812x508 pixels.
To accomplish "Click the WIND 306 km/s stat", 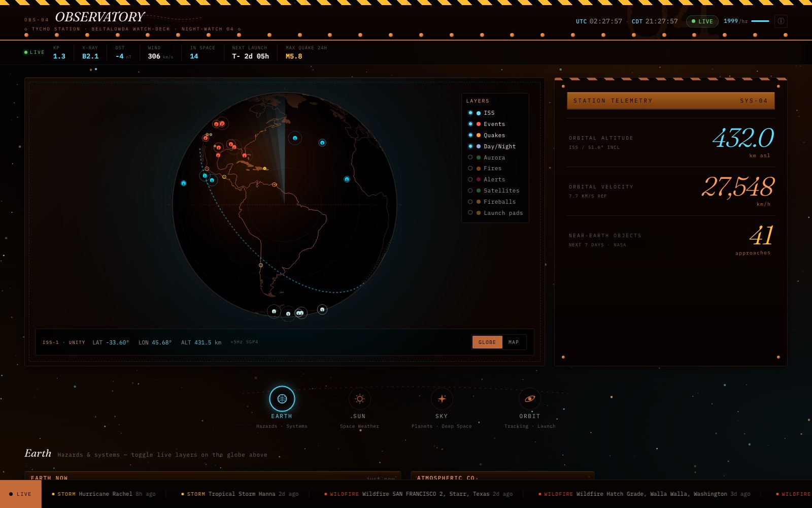I will pyautogui.click(x=160, y=52).
